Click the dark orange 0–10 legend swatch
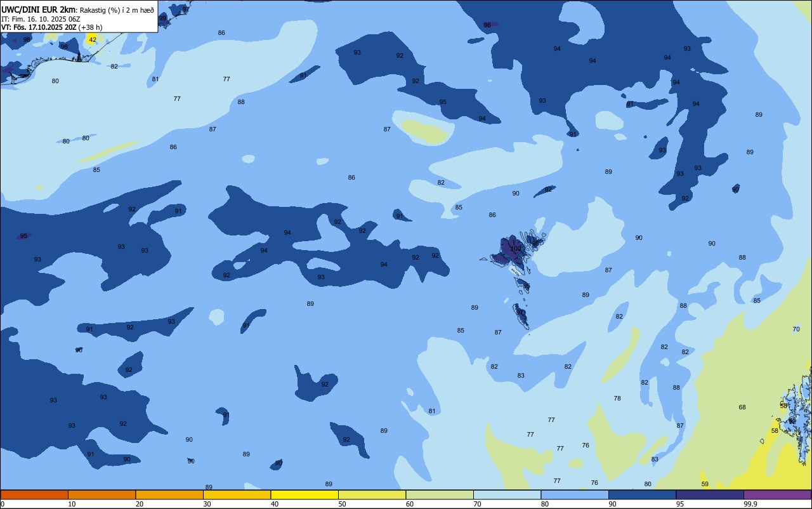This screenshot has height=509, width=812. point(34,494)
